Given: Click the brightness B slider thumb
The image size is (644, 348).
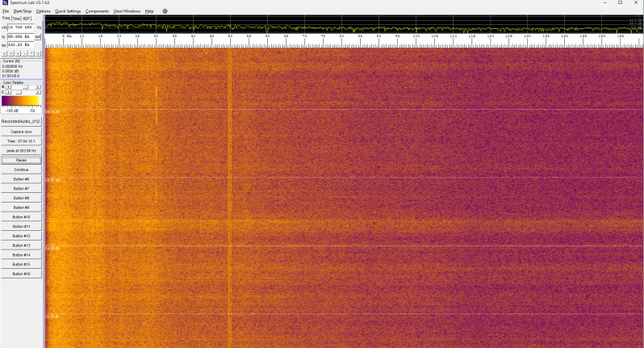Looking at the screenshot, I should click(26, 86).
